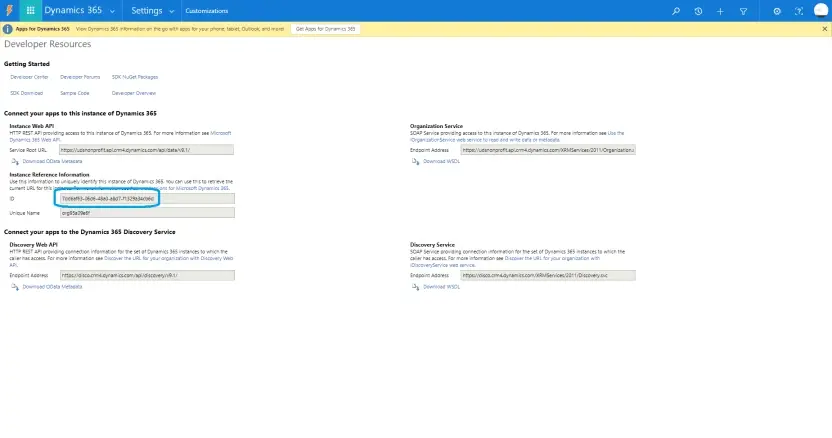
Task: Click Get Apps for Dynamics 365 button
Action: coord(325,29)
